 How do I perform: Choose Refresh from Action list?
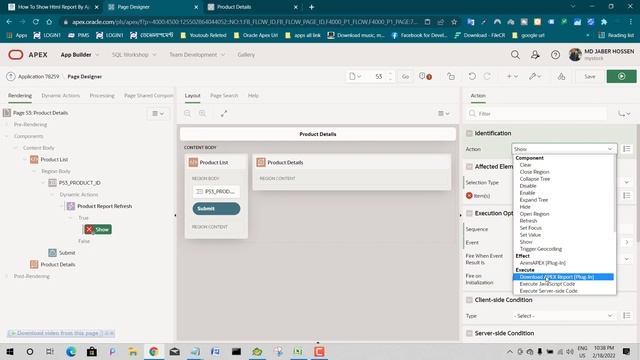[528, 221]
